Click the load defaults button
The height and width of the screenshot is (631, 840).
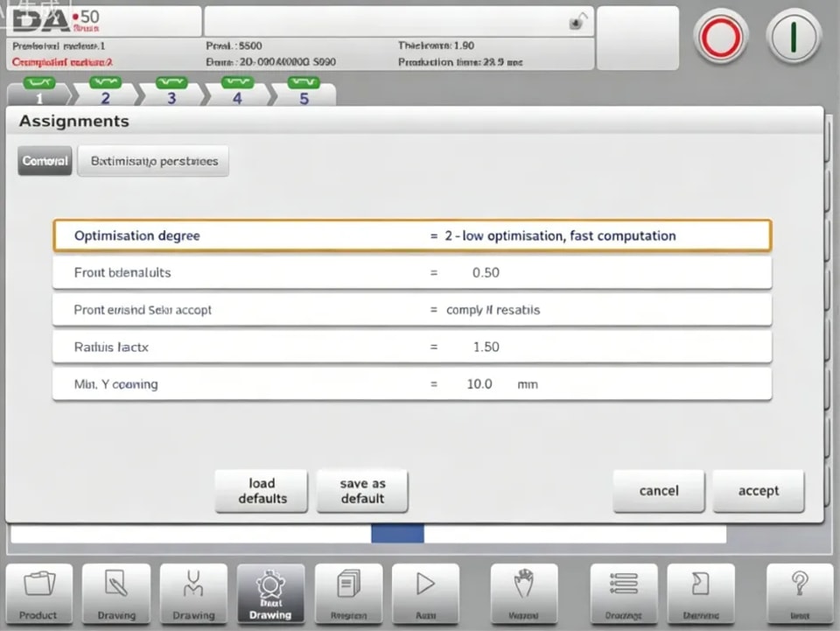pyautogui.click(x=262, y=491)
